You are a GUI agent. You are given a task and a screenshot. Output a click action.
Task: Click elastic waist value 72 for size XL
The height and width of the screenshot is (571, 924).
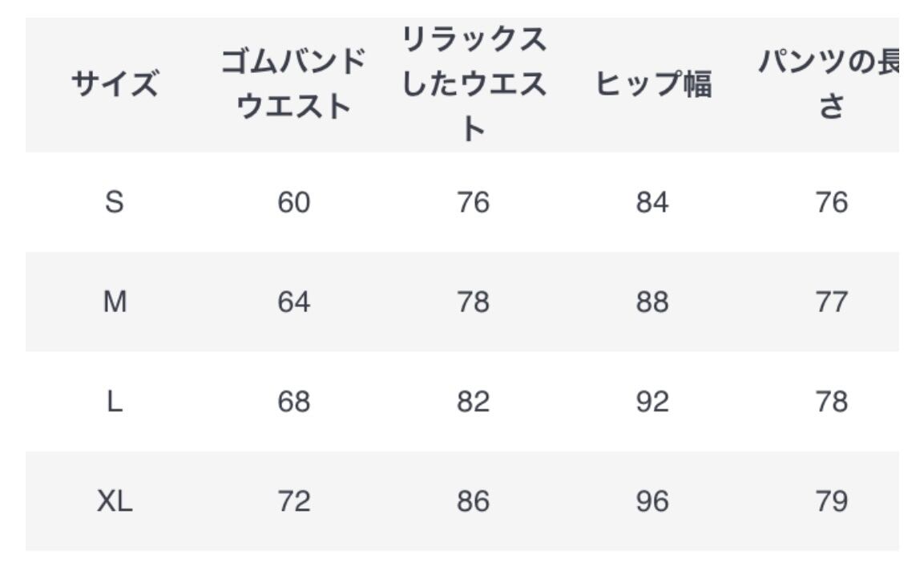[x=293, y=502]
